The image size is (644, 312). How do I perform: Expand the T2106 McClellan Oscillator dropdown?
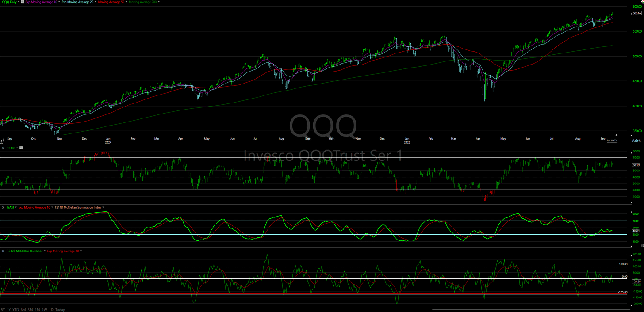[x=44, y=251]
